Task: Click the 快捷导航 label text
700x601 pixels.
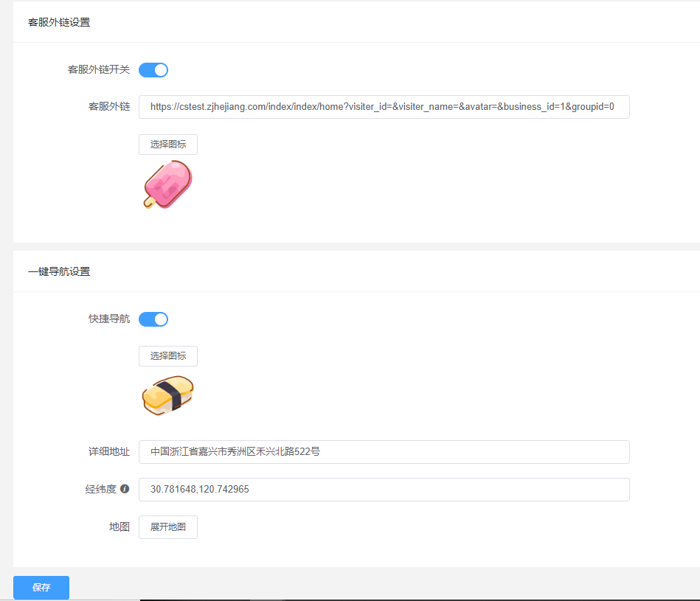Action: point(109,319)
